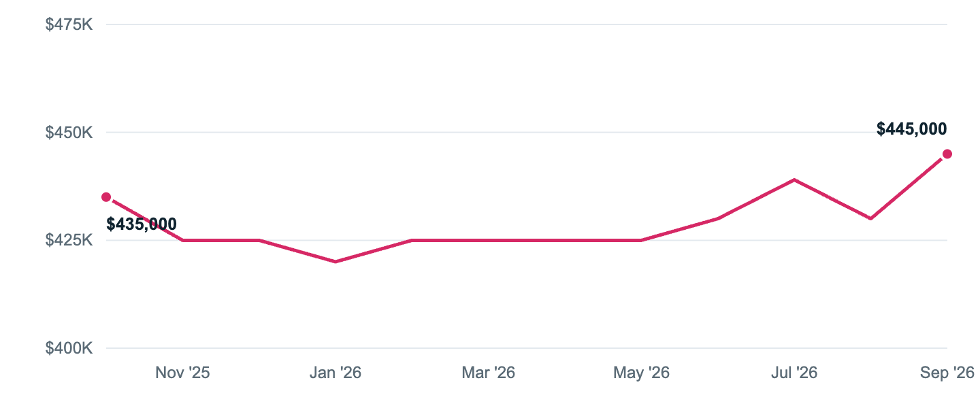Viewport: 980px width, 408px height.
Task: Select the $435,000 price label
Action: [142, 224]
